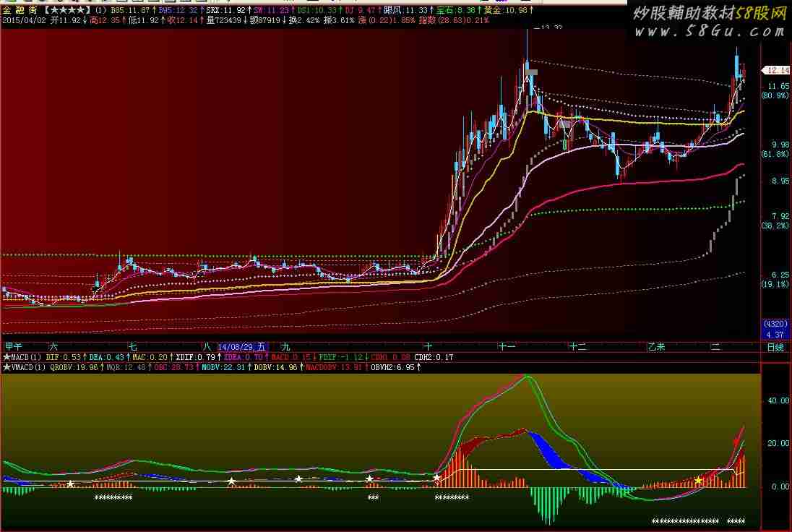Viewport: 792px width, 532px height.
Task: Click the 十一 month marker on time axis
Action: point(507,347)
